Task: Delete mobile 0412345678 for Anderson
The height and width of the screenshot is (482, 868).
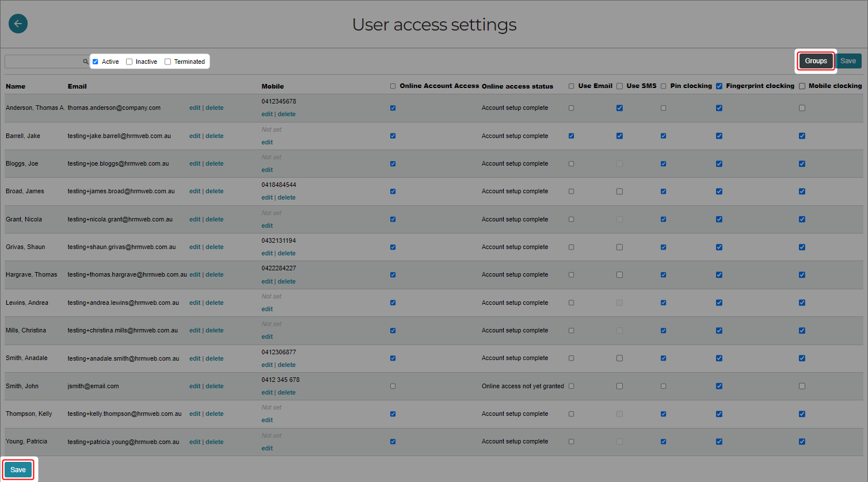Action: [287, 114]
